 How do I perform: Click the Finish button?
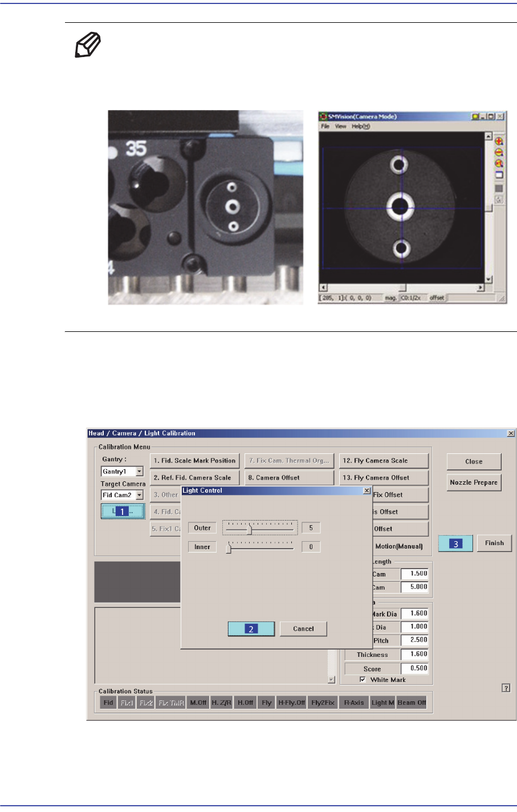point(494,543)
